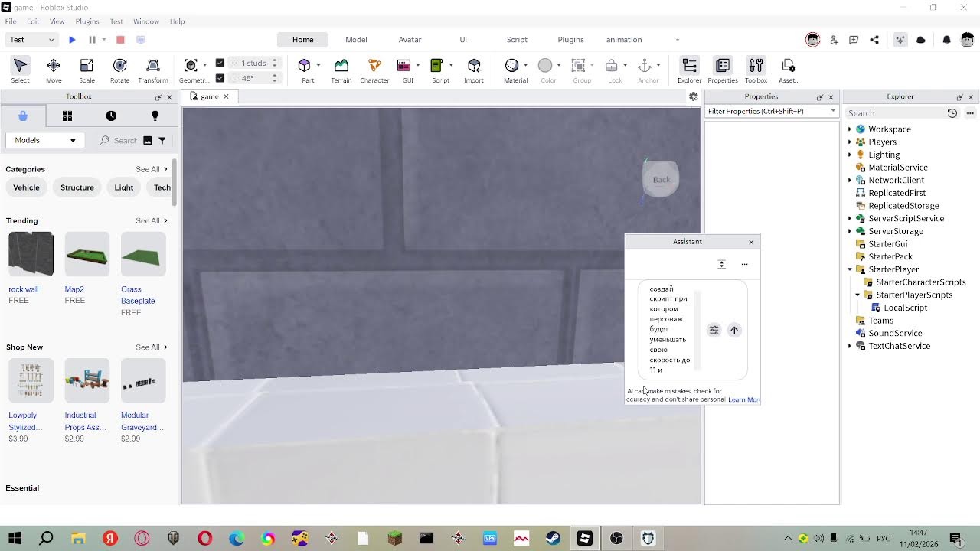Screen dimensions: 980x551
Task: Select the Grass Baseplate thumbnail
Action: [x=143, y=253]
